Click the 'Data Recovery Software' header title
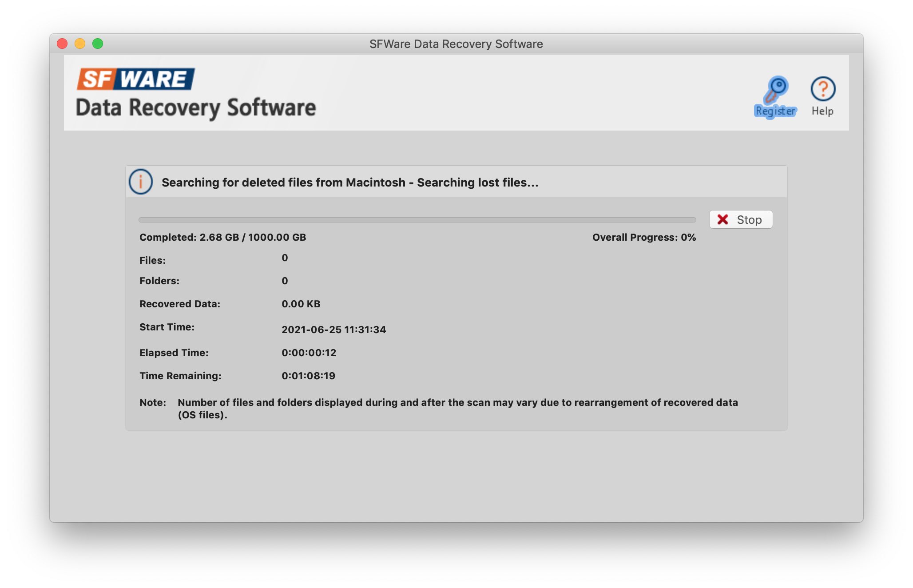Image resolution: width=913 pixels, height=588 pixels. (196, 108)
